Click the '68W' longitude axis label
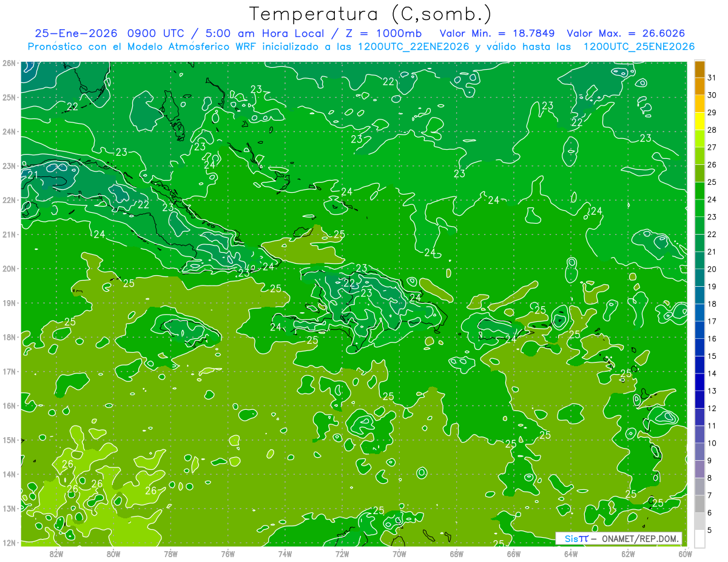 (457, 554)
